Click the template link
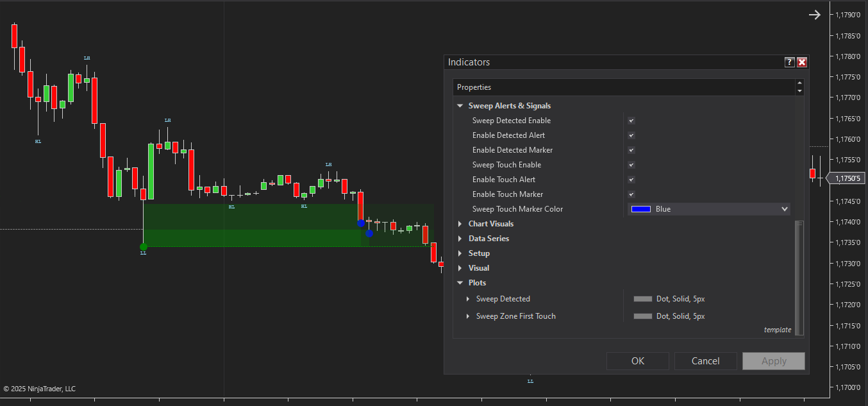This screenshot has width=868, height=406. 777,330
